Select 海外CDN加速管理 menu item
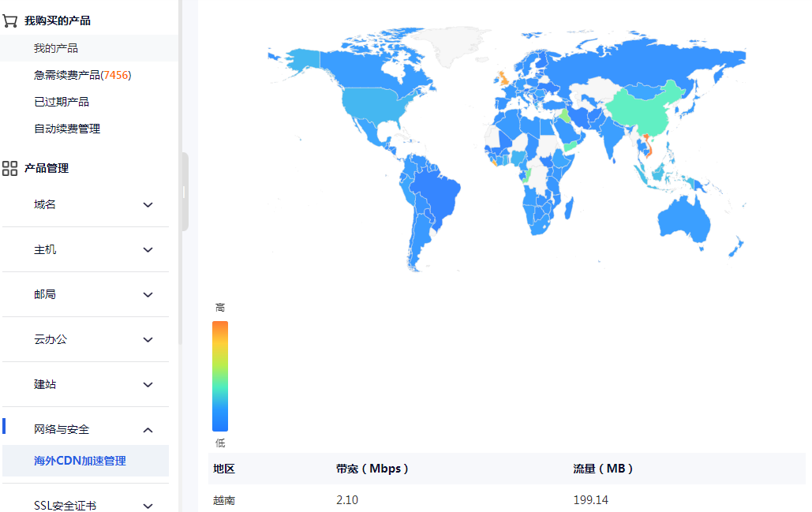 coord(80,461)
